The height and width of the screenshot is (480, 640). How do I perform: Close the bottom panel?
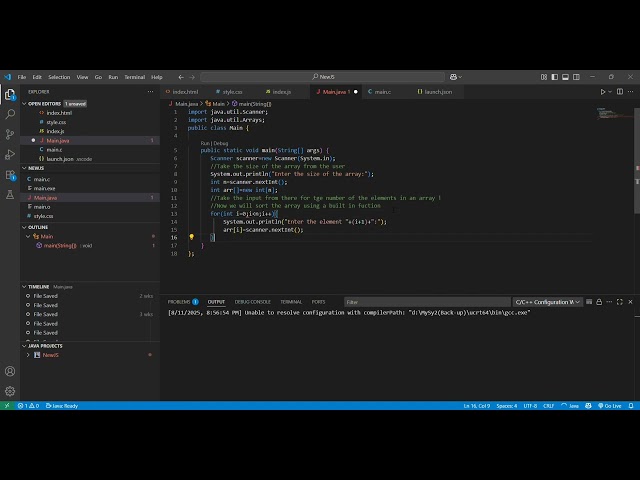(631, 302)
